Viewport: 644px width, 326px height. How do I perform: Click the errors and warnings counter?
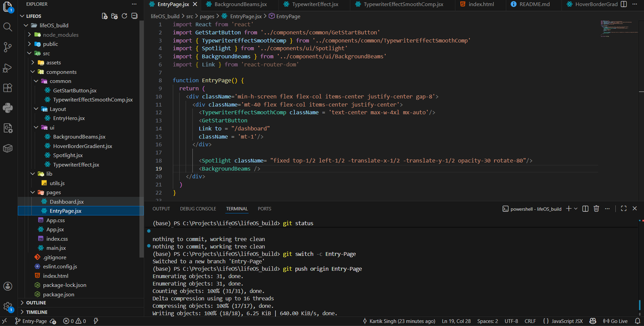point(75,321)
